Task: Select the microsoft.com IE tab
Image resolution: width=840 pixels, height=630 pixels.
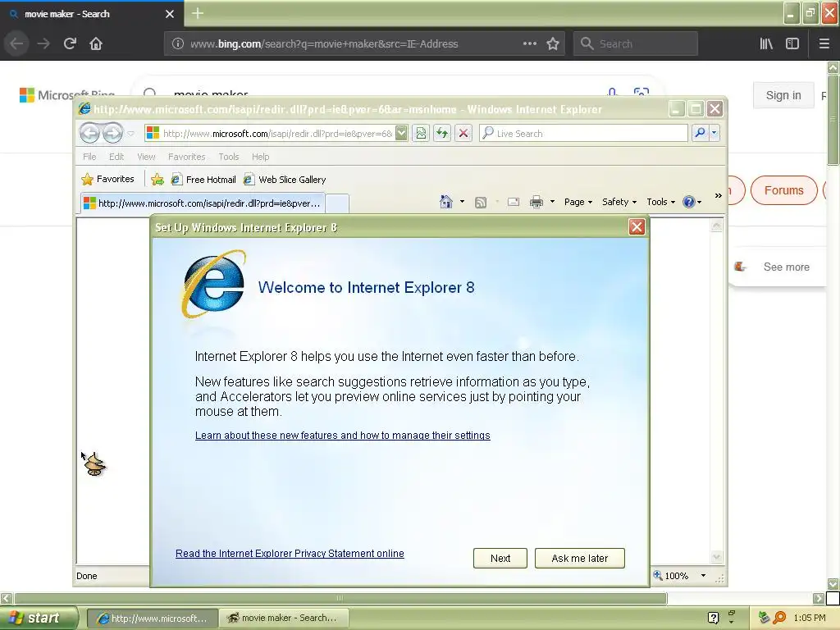Action: 203,203
